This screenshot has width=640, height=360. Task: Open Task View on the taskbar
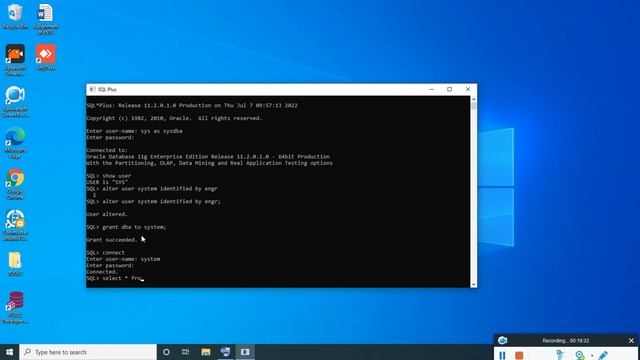(186, 352)
